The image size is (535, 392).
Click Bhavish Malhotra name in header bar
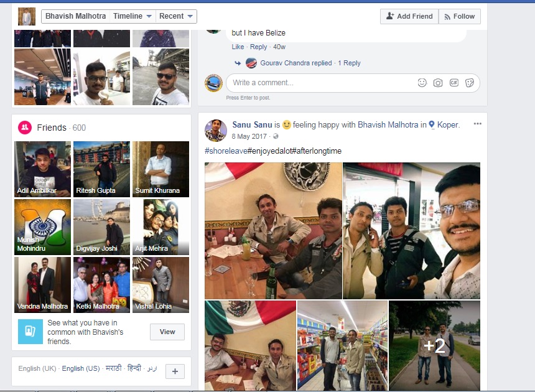tap(75, 16)
